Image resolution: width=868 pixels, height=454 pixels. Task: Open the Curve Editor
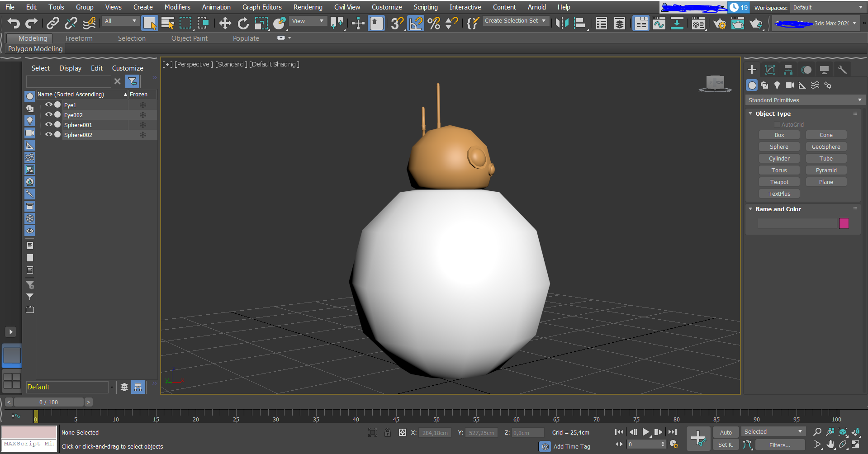pos(659,23)
